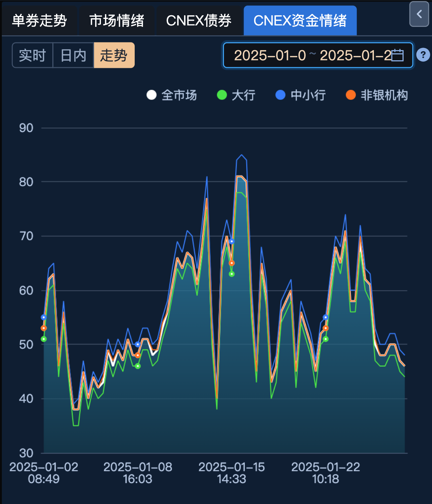Switch to the 单券走势 tab

(x=40, y=20)
